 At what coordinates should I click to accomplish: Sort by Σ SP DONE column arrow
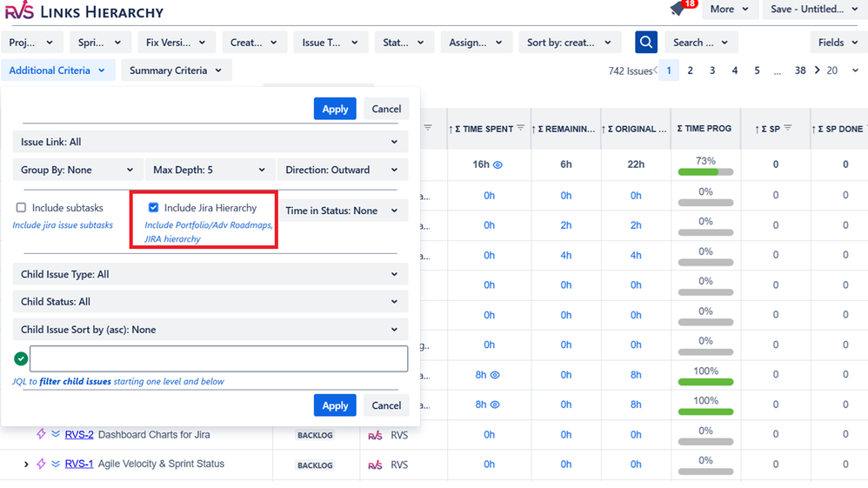[814, 129]
